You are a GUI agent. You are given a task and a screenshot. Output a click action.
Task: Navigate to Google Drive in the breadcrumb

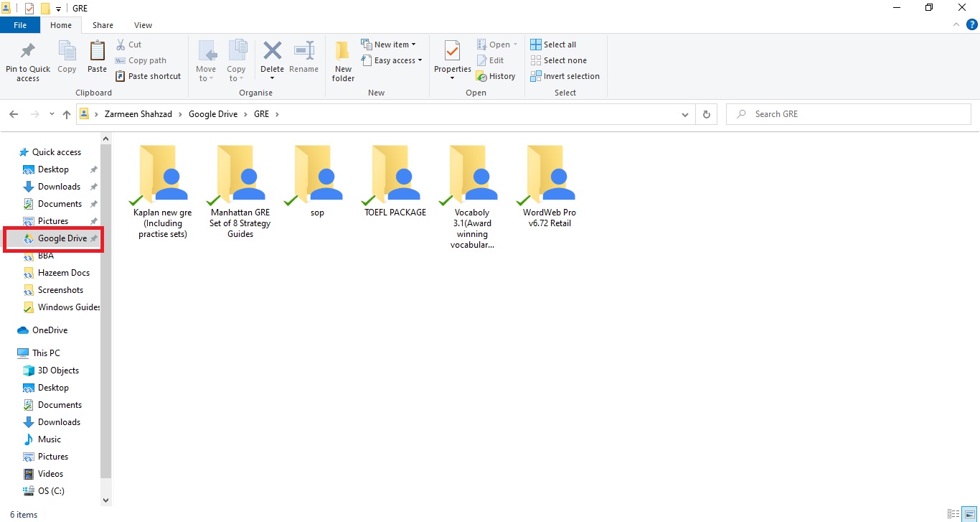tap(212, 113)
